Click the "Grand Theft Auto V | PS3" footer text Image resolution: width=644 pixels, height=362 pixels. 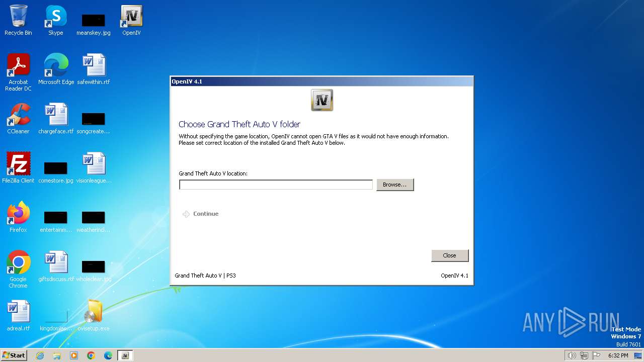click(205, 276)
